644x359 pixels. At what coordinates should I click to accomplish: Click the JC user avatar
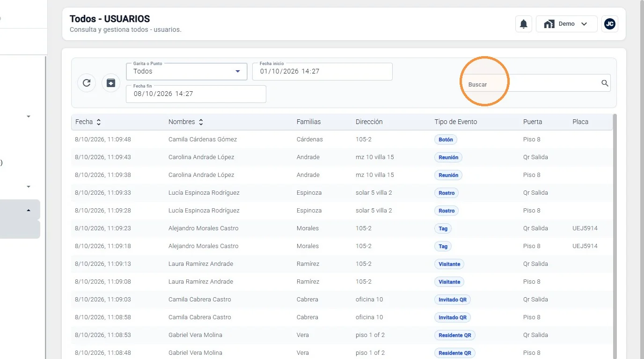click(x=609, y=24)
